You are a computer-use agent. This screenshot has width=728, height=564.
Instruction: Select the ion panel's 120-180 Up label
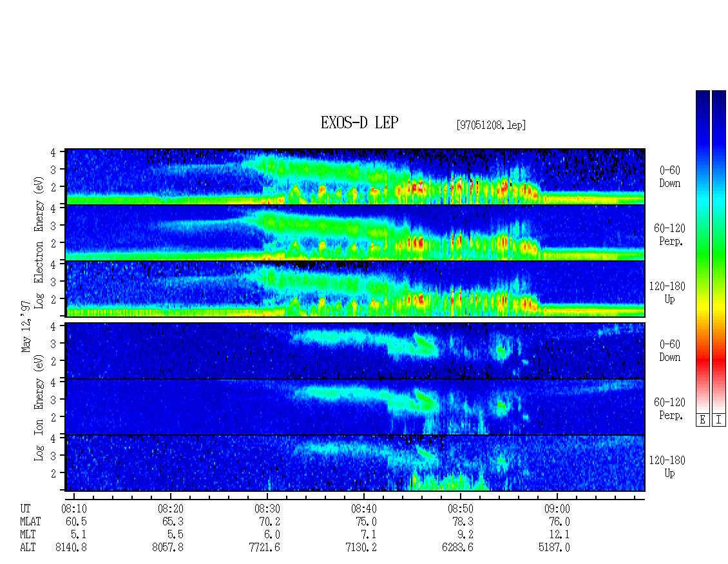(x=667, y=467)
